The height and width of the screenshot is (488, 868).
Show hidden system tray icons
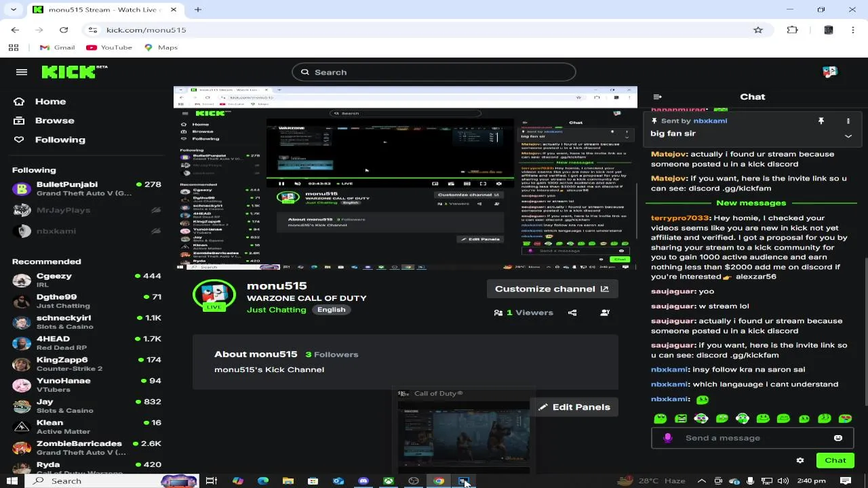tap(702, 481)
